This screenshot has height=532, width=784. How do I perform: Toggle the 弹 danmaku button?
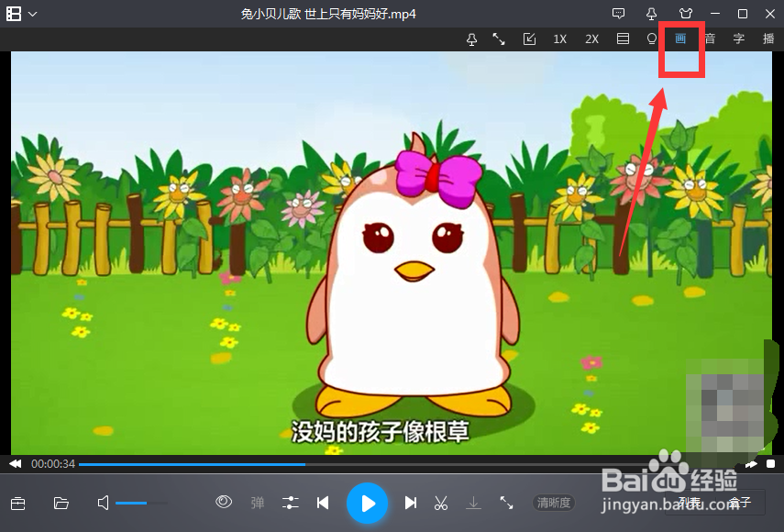(x=258, y=503)
